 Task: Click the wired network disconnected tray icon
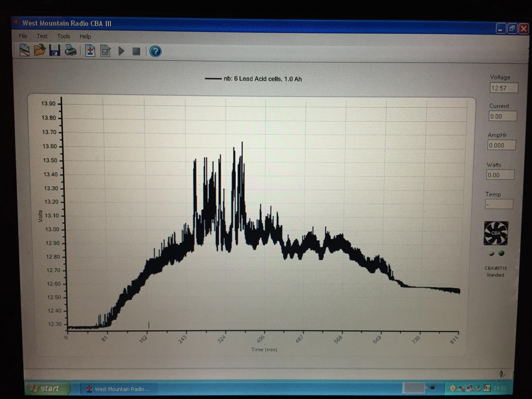click(470, 388)
